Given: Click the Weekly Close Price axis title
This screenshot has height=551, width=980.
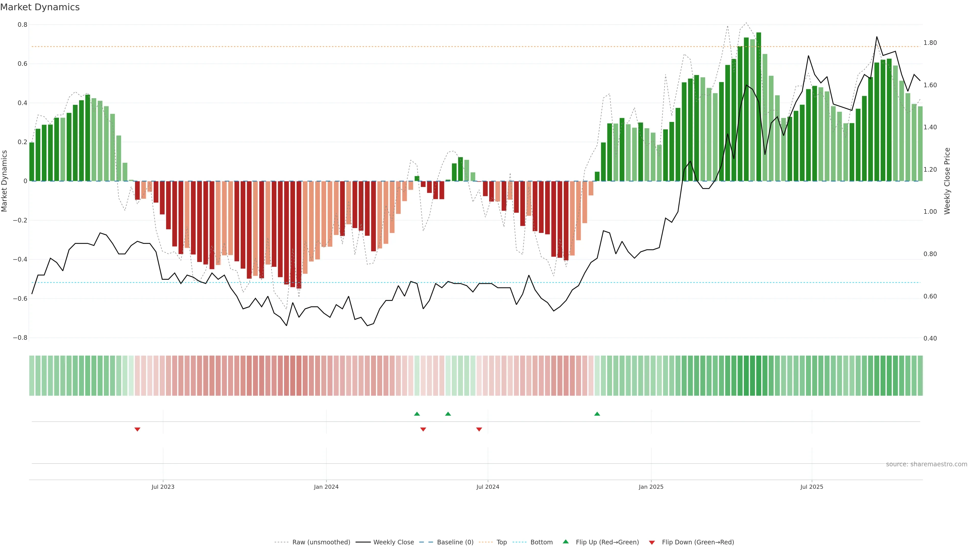Looking at the screenshot, I should click(947, 181).
